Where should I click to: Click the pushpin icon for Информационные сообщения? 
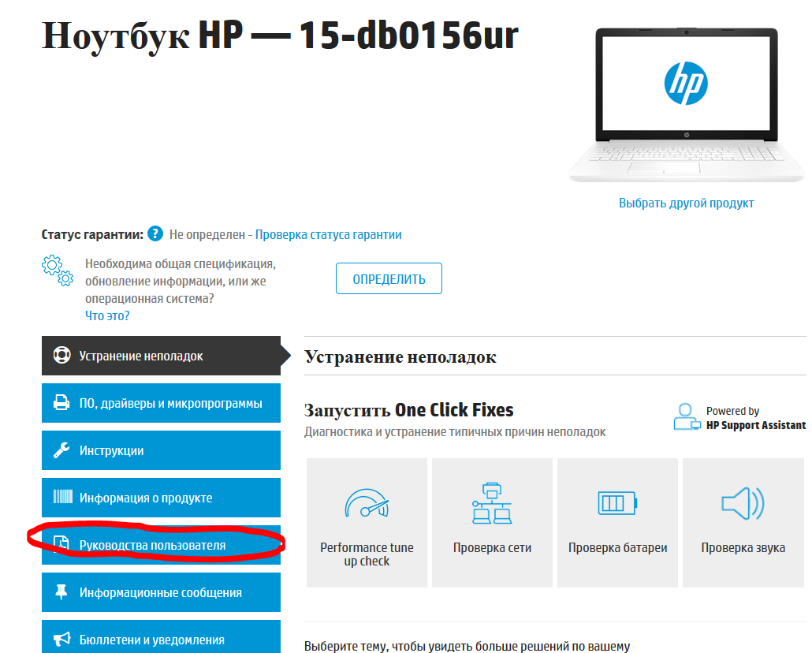61,591
